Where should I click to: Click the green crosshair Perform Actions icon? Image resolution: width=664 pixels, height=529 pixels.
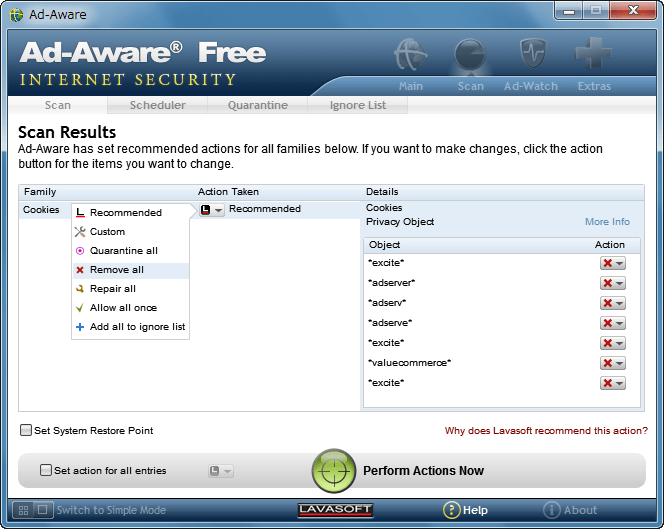[334, 471]
